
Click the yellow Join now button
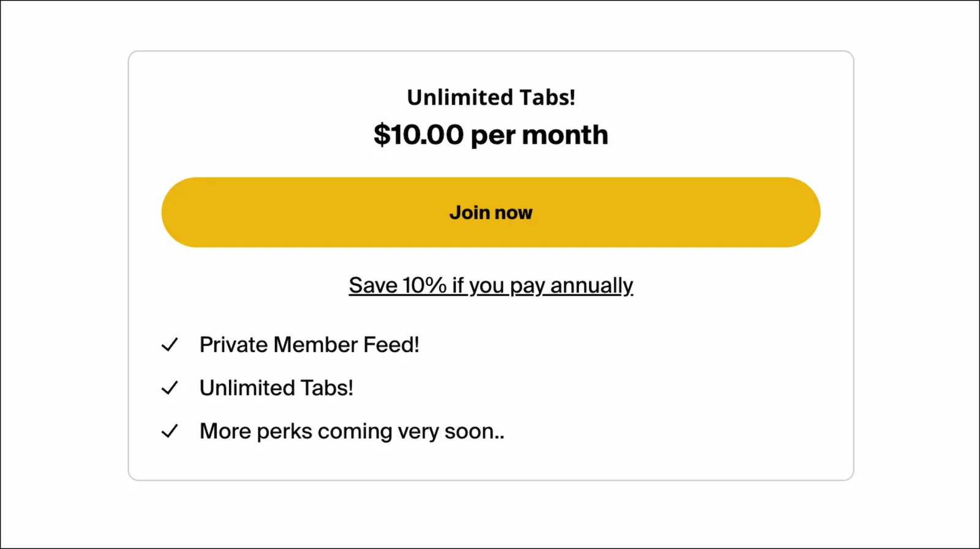pos(491,212)
